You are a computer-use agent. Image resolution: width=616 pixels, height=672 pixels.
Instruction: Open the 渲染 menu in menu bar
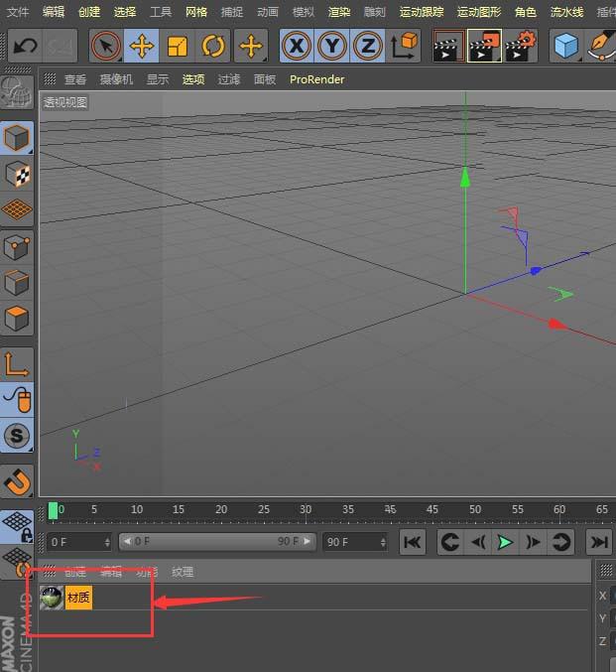click(339, 12)
